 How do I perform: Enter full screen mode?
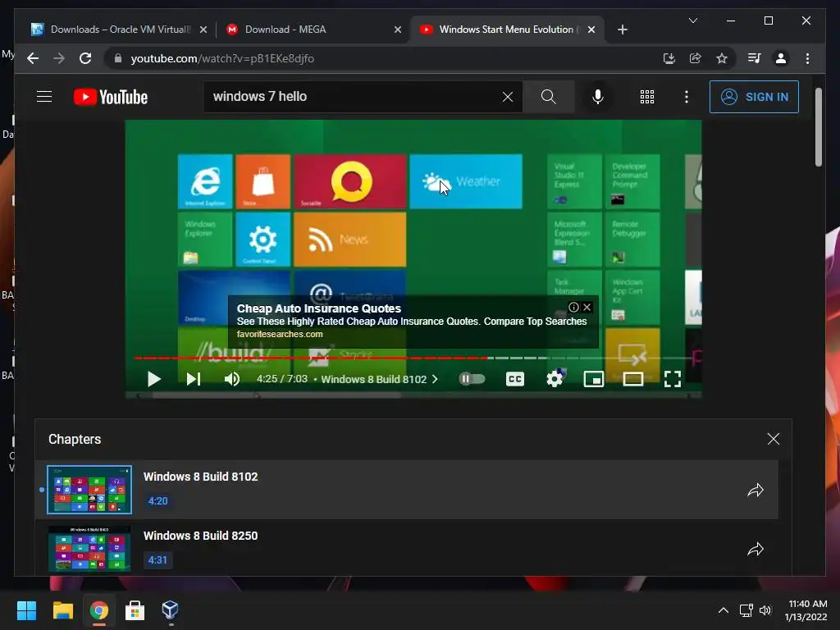[673, 379]
